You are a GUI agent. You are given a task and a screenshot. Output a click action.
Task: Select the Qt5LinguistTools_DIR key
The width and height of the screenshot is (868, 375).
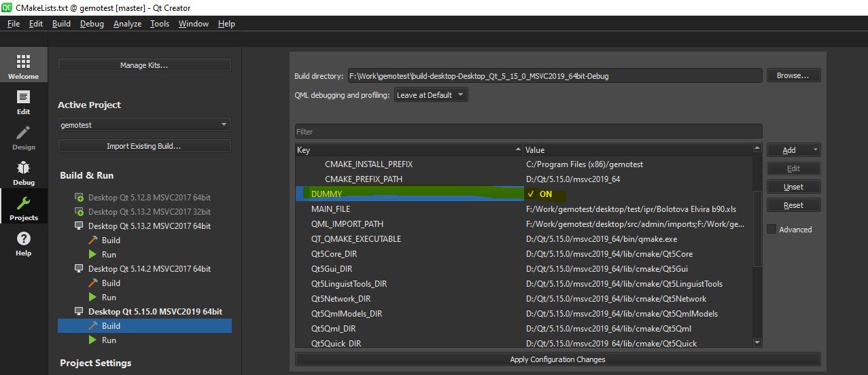(x=349, y=284)
